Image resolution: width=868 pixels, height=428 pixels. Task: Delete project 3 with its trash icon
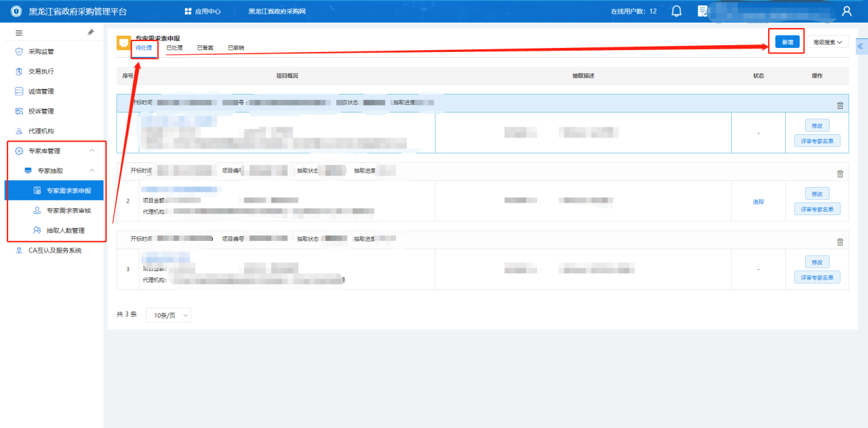coord(840,242)
